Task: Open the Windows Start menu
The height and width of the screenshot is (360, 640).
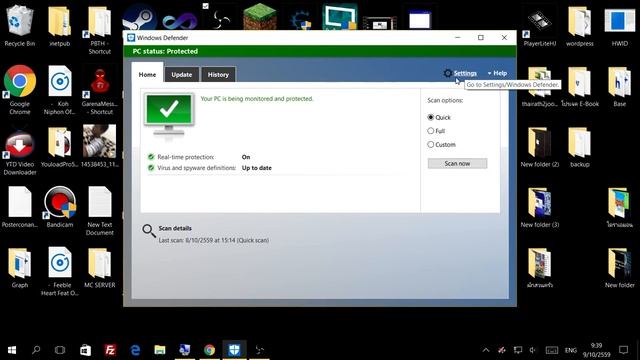Action: (12, 350)
